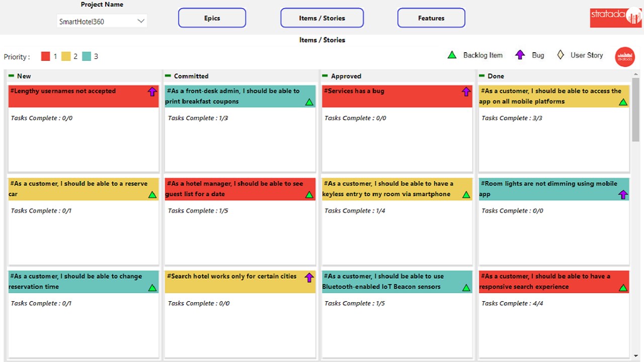Click the vertical scrollbar down arrow
644x362 pixels.
[636, 356]
